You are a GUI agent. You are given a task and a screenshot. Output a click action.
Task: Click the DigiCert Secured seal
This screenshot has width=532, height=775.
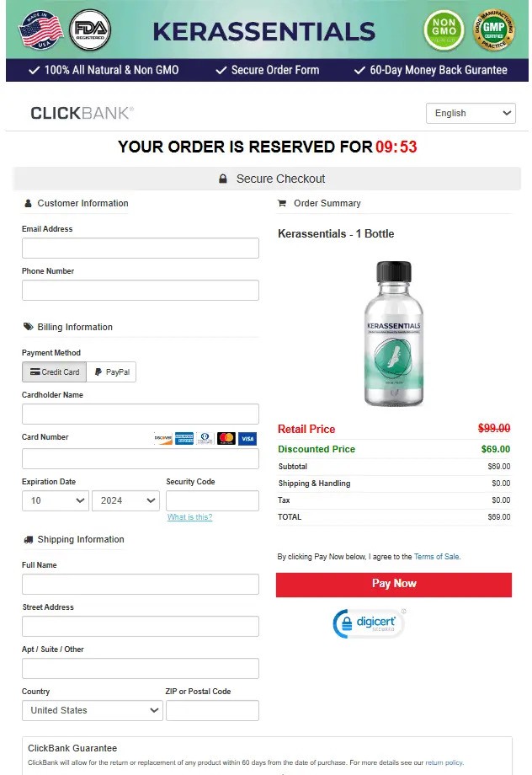pyautogui.click(x=369, y=623)
